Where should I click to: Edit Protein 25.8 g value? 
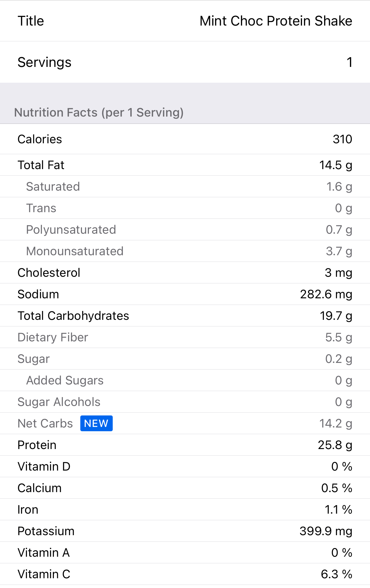(335, 445)
